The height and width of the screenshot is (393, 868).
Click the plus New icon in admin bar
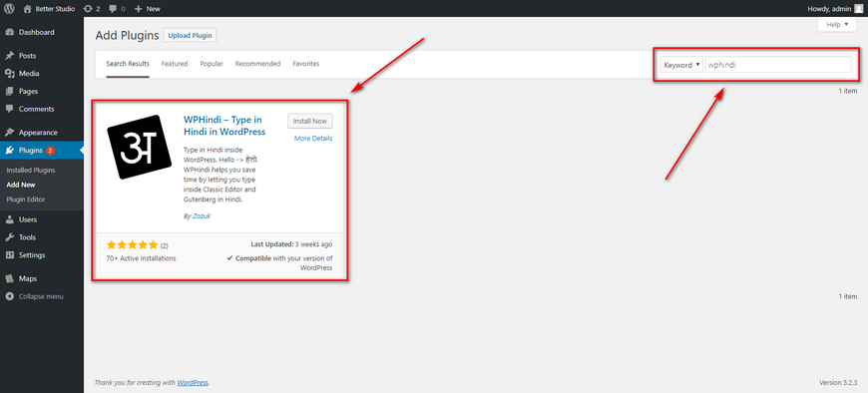(139, 9)
